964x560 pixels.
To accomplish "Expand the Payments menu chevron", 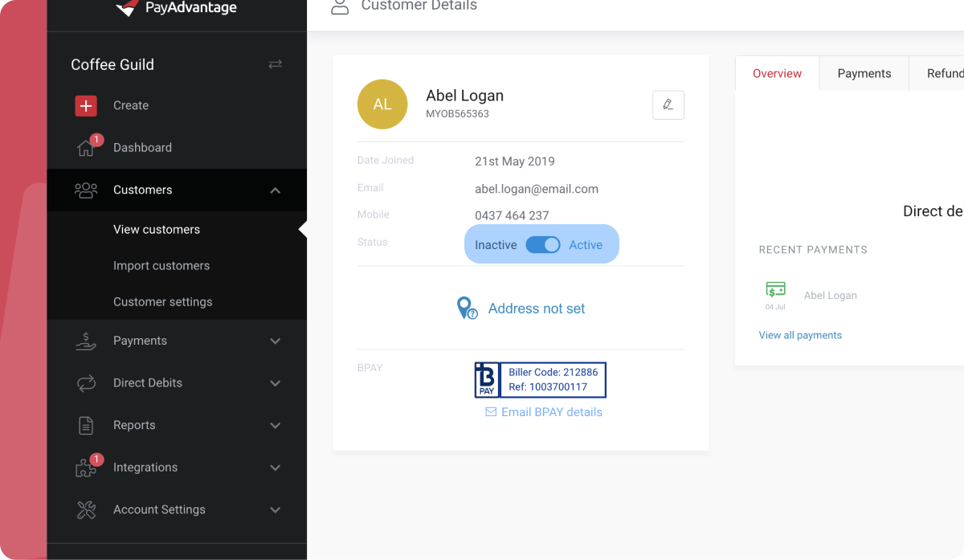I will 276,341.
